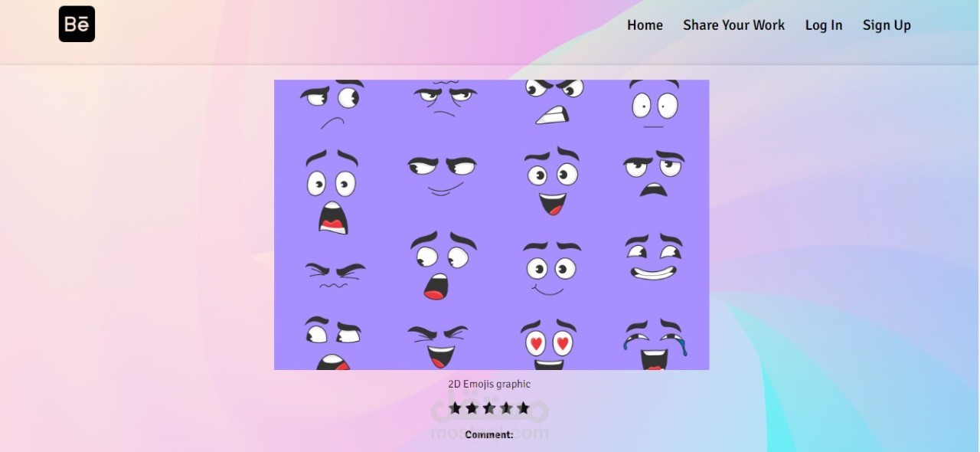This screenshot has width=980, height=452.
Task: Select the second rating star
Action: [472, 408]
